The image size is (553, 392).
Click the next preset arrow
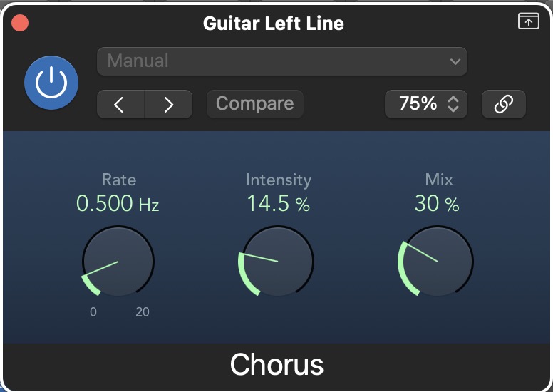tap(169, 105)
